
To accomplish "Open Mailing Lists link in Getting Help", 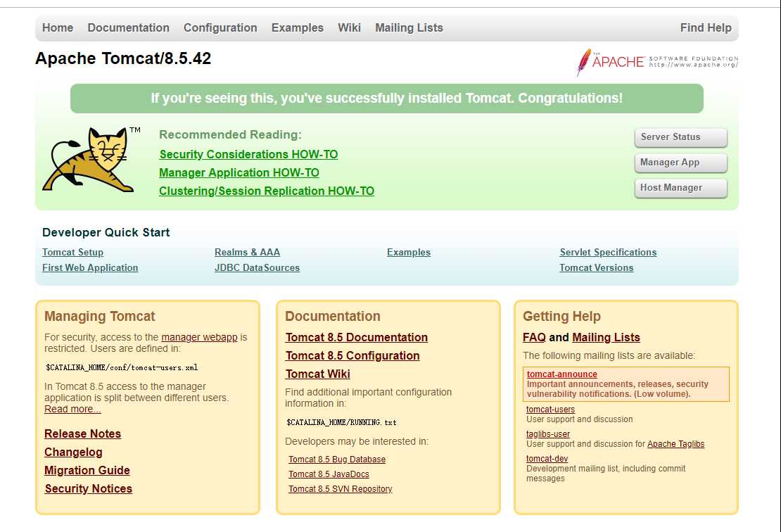I will 607,338.
